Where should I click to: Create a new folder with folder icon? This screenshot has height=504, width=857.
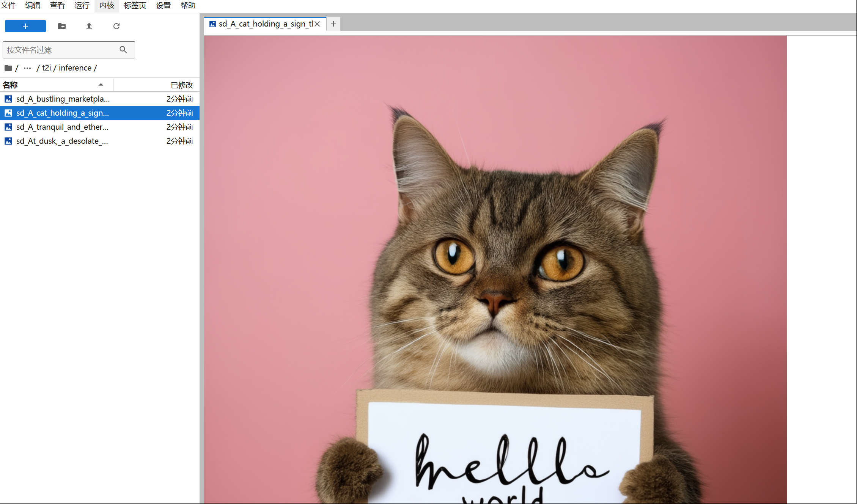(x=62, y=26)
